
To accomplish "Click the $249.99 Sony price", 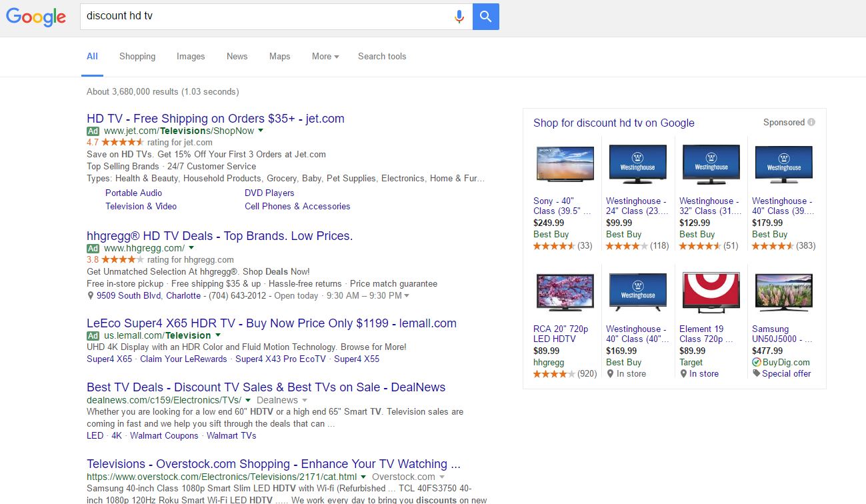I will point(549,223).
